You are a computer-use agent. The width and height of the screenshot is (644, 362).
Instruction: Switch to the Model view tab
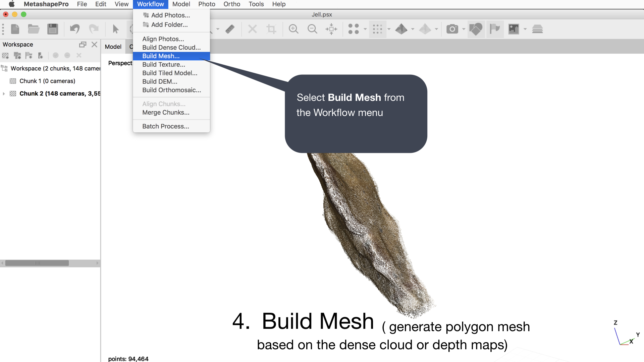(113, 47)
